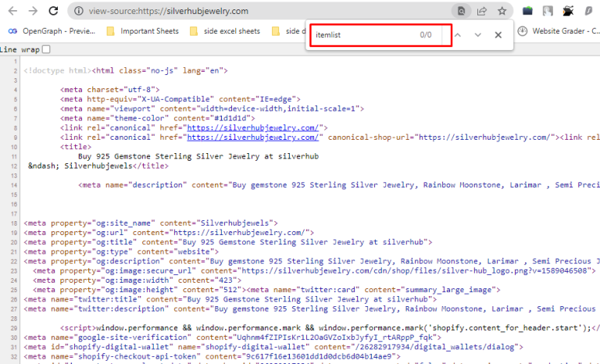
Task: Click the shopify-checkout-api-token meta line
Action: point(212,357)
